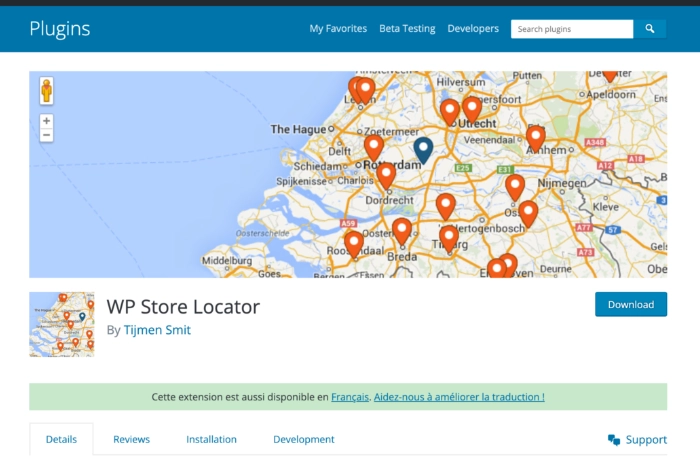Download the WP Store Locator plugin

coord(631,304)
